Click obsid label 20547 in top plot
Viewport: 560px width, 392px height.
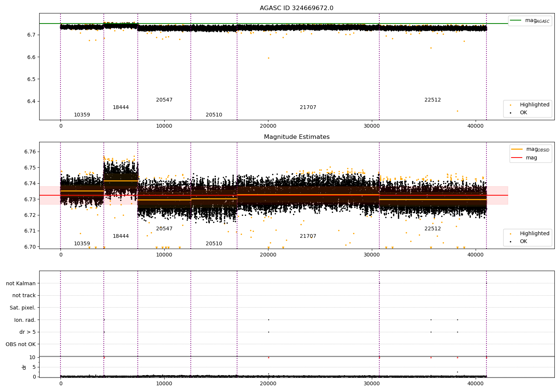[164, 100]
